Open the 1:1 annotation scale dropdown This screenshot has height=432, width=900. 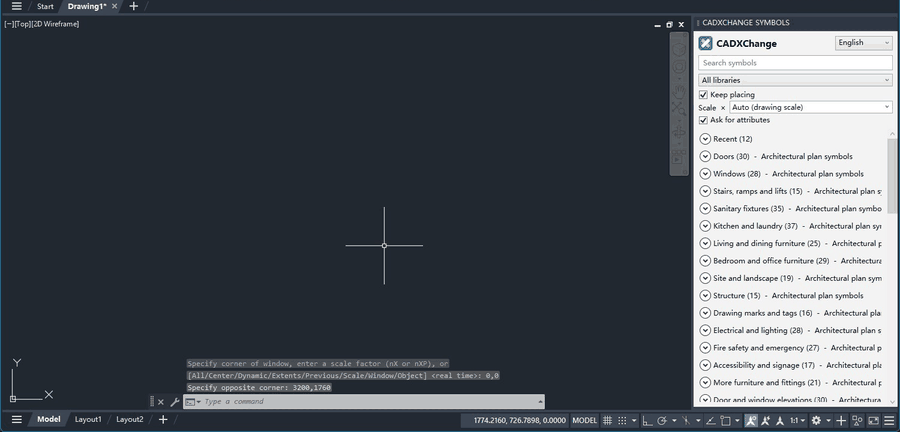[797, 421]
